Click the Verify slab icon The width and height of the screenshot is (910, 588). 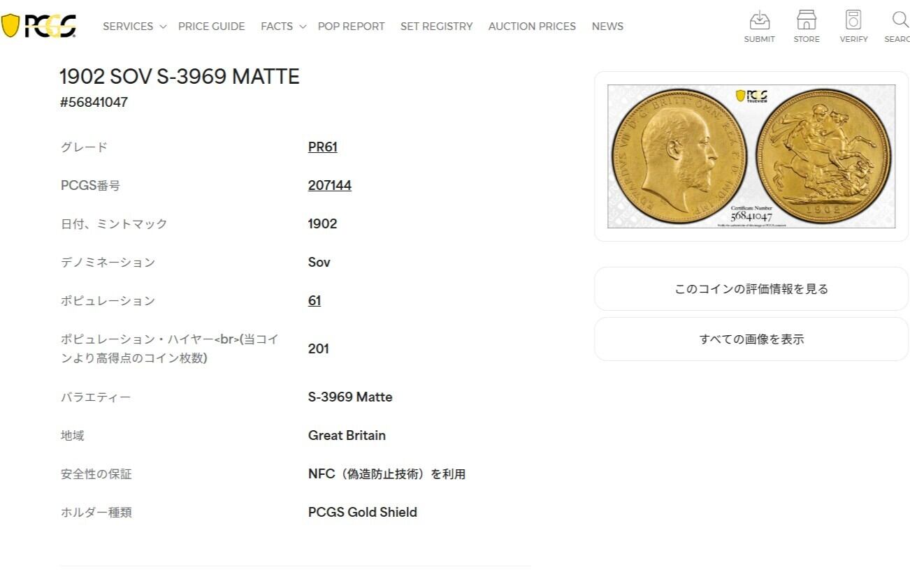pyautogui.click(x=853, y=20)
